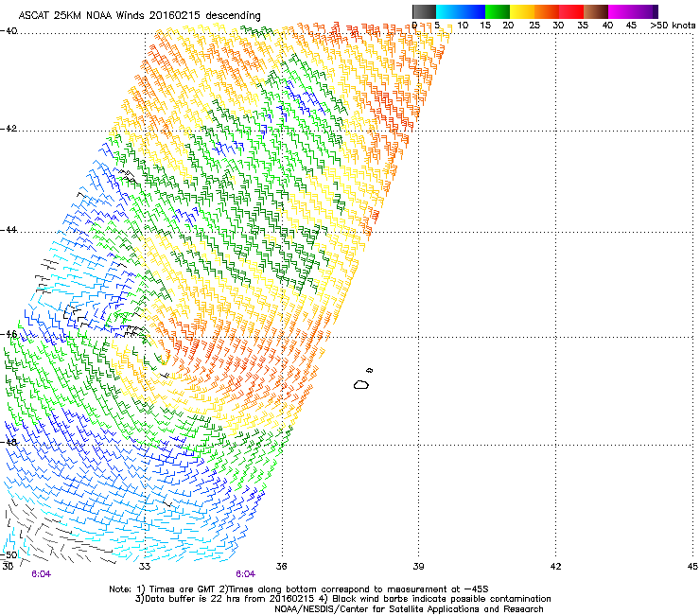Viewport: 700px width, 615px height.
Task: Click the title "ASCAT 25KM NOAA Winds 20160215 descending"
Action: coord(140,15)
